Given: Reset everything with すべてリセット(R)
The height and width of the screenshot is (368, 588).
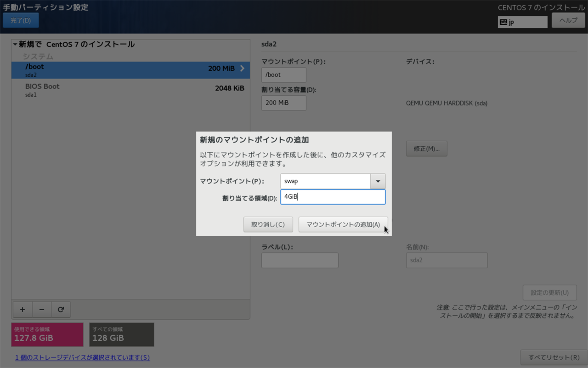Looking at the screenshot, I should click(x=554, y=357).
